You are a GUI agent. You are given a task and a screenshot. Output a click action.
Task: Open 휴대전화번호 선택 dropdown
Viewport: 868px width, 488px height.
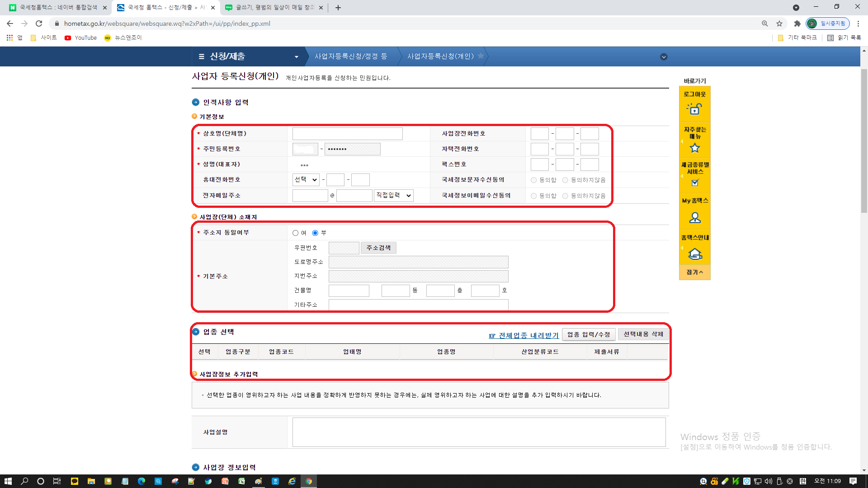pyautogui.click(x=306, y=180)
